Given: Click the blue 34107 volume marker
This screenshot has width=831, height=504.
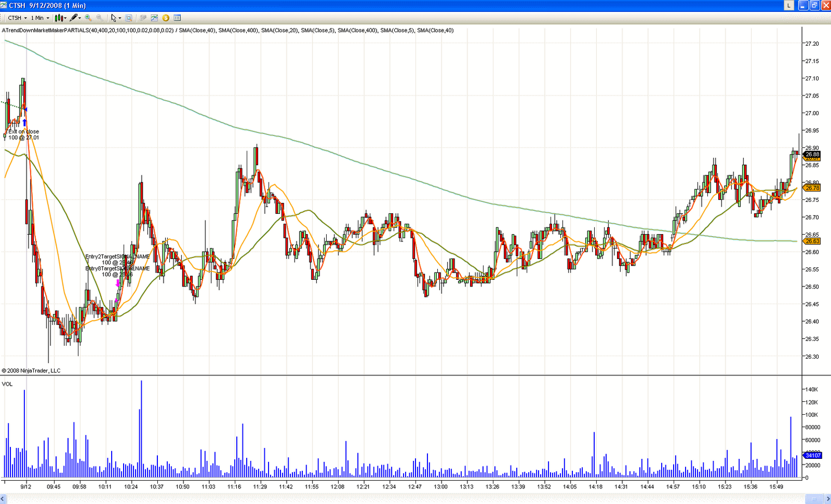Looking at the screenshot, I should (813, 455).
